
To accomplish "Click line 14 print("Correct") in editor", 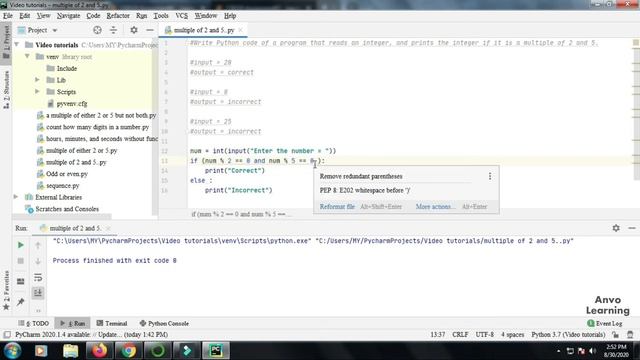I will pos(235,171).
